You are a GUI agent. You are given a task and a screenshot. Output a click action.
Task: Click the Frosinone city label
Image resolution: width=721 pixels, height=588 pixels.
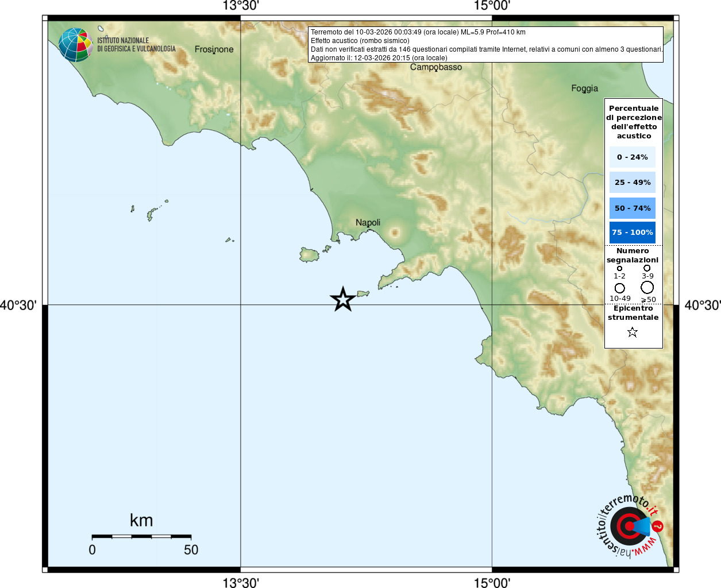click(x=214, y=49)
